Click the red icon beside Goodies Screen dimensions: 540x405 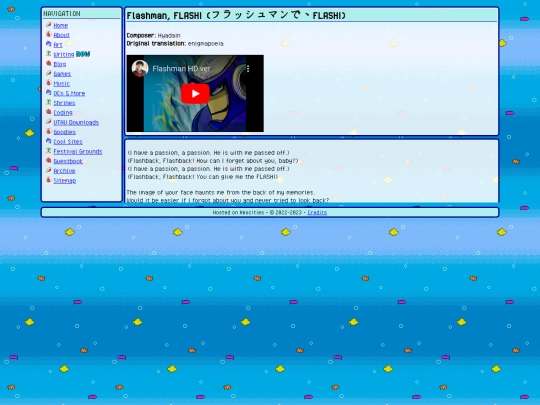coord(49,131)
